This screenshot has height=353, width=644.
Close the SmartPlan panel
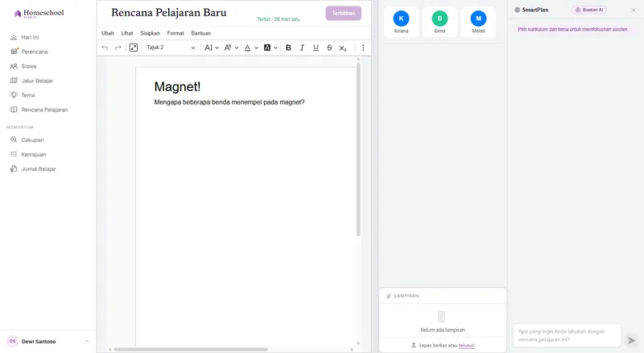pos(634,10)
